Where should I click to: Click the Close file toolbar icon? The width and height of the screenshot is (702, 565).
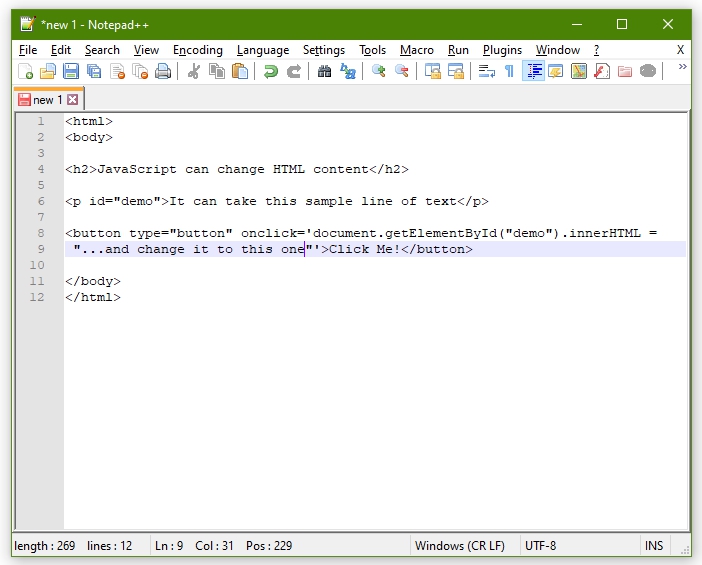coord(117,72)
